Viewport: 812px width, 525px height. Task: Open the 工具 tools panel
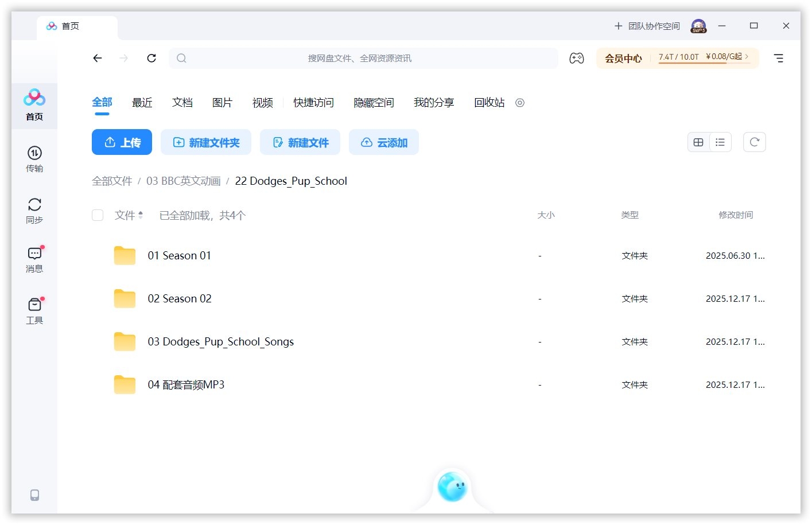[x=34, y=310]
